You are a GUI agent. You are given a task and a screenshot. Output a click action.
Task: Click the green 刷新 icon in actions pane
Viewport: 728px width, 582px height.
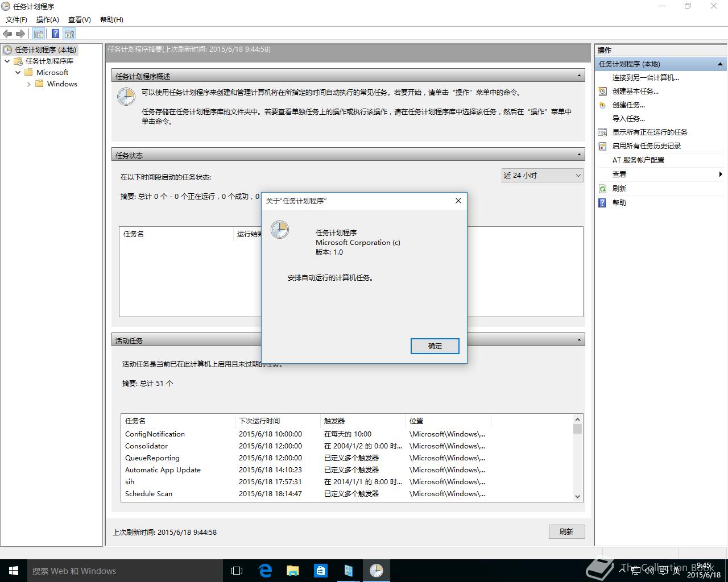click(x=603, y=188)
